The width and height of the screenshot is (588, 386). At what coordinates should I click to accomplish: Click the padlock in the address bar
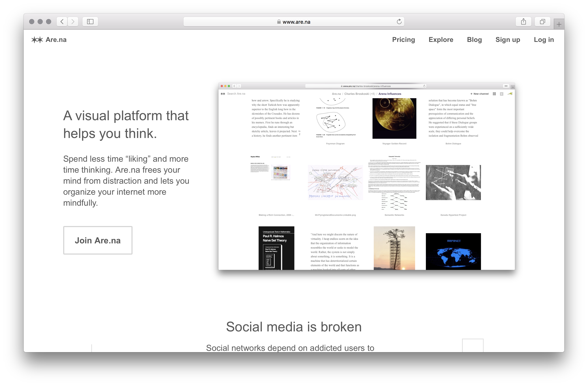click(x=279, y=22)
